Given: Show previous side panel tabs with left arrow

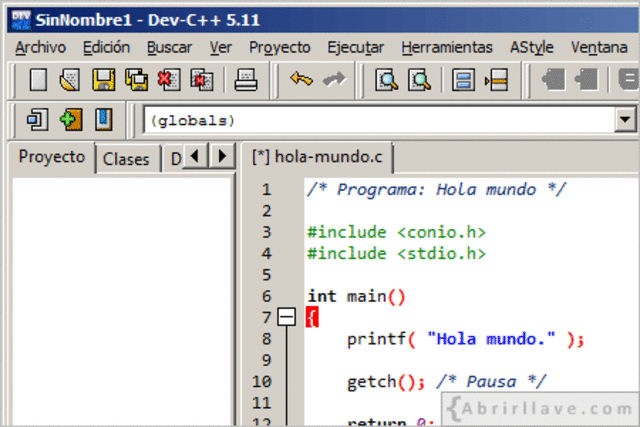Looking at the screenshot, I should pyautogui.click(x=195, y=156).
